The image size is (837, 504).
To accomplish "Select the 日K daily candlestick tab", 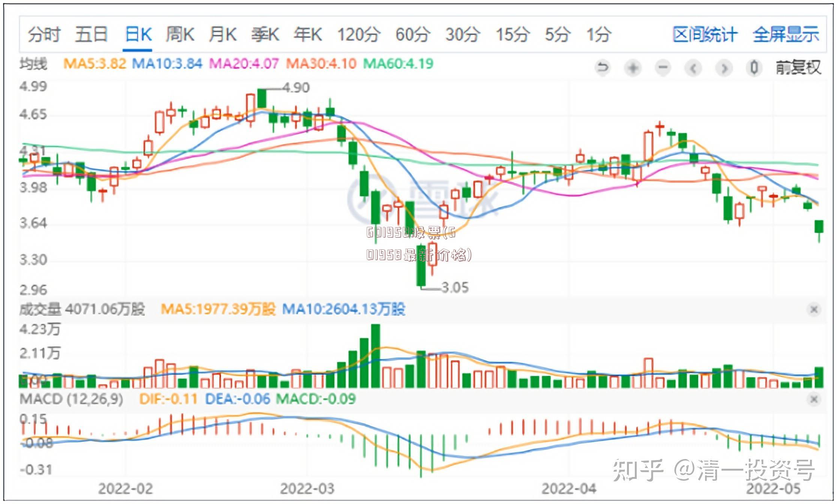I will pos(138,34).
